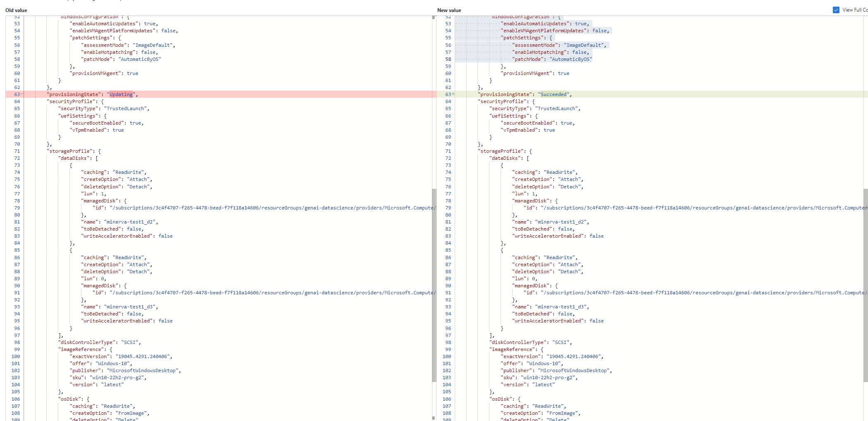Click "diskControllerType" key in Old value pane
This screenshot has width=868, height=421.
pyautogui.click(x=86, y=342)
